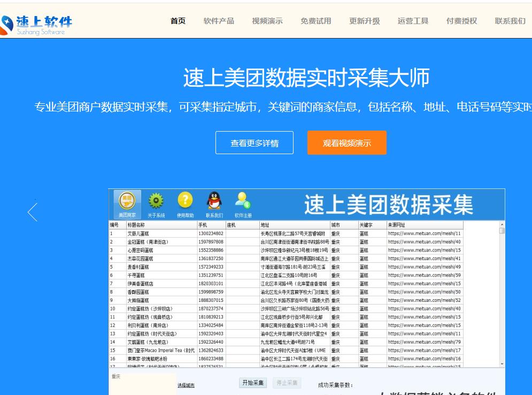
Task: Click the 开始采集 button
Action: pos(252,383)
